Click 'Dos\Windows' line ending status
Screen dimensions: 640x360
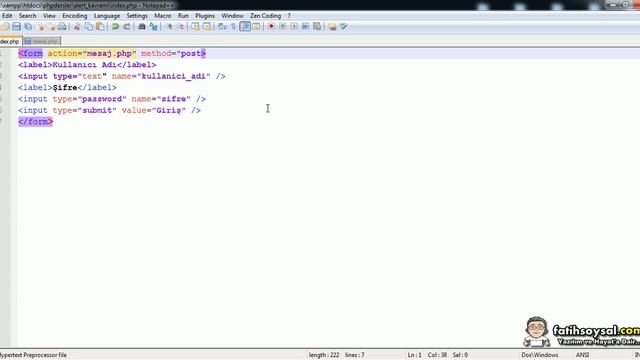539,355
